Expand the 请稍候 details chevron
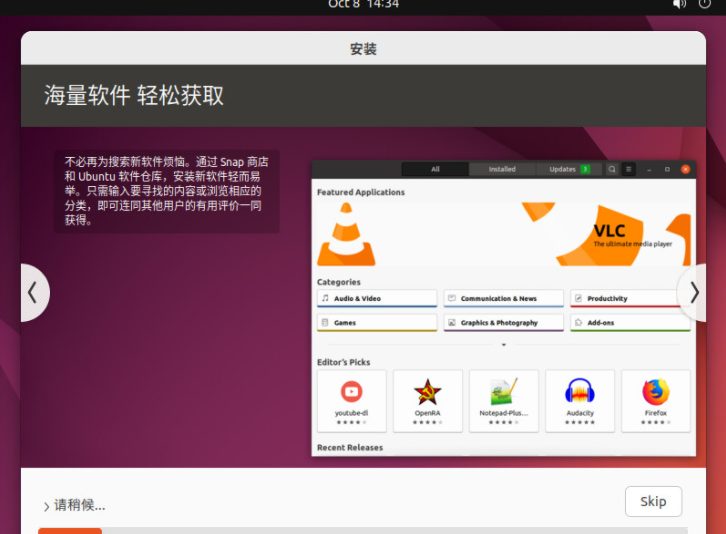This screenshot has width=726, height=534. point(46,506)
